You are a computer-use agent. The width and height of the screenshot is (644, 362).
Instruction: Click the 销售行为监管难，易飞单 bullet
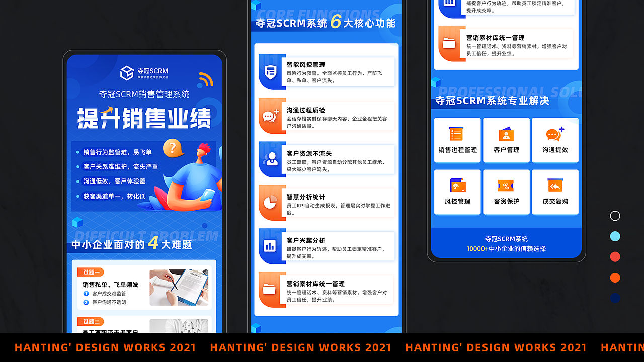click(117, 152)
